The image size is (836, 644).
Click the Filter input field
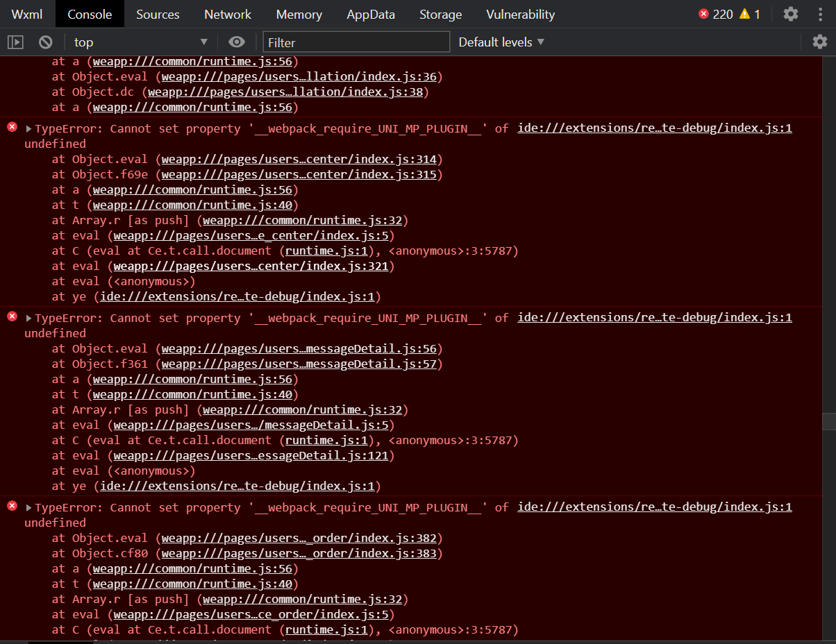(356, 42)
